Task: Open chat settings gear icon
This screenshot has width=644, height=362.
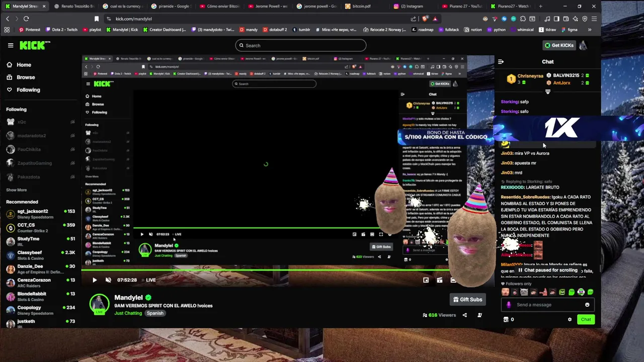Action: point(570,319)
